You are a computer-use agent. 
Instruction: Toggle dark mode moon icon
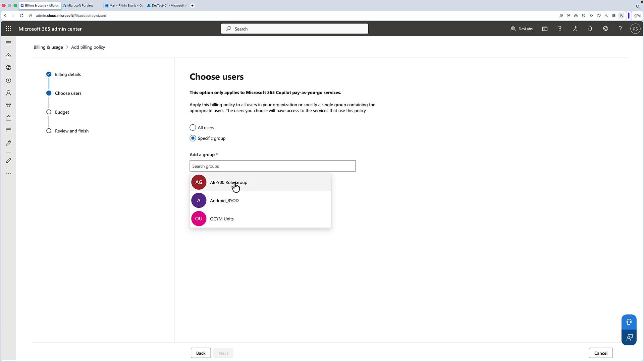pos(575,29)
